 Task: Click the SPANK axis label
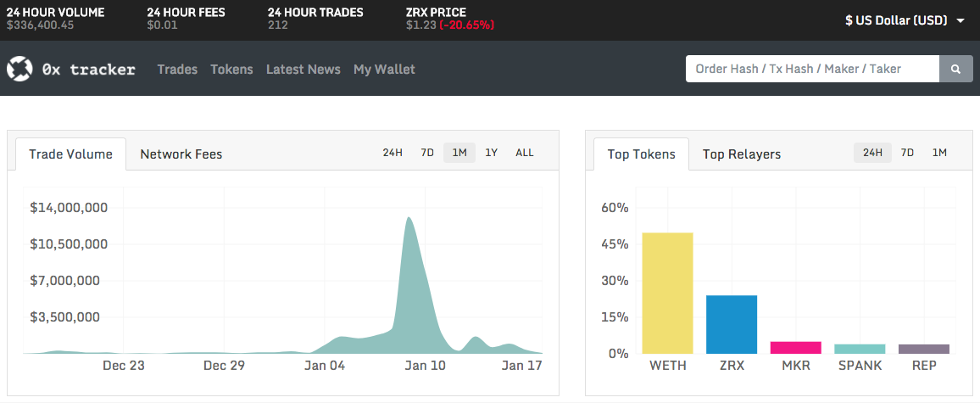tap(860, 366)
